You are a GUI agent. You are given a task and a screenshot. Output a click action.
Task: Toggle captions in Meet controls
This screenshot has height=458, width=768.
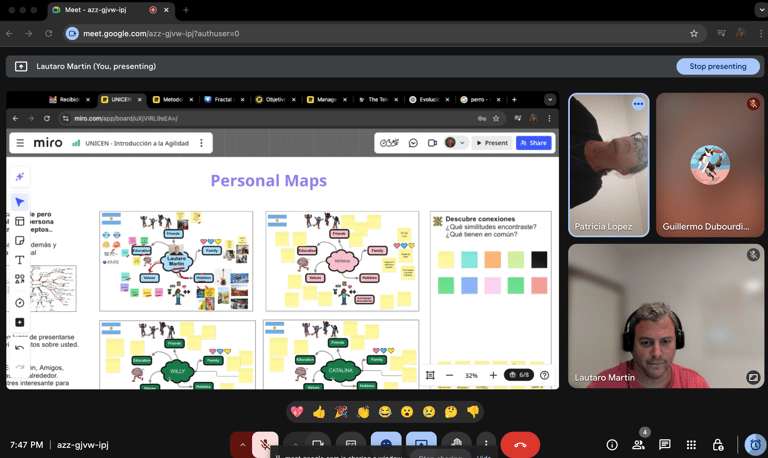pos(351,445)
